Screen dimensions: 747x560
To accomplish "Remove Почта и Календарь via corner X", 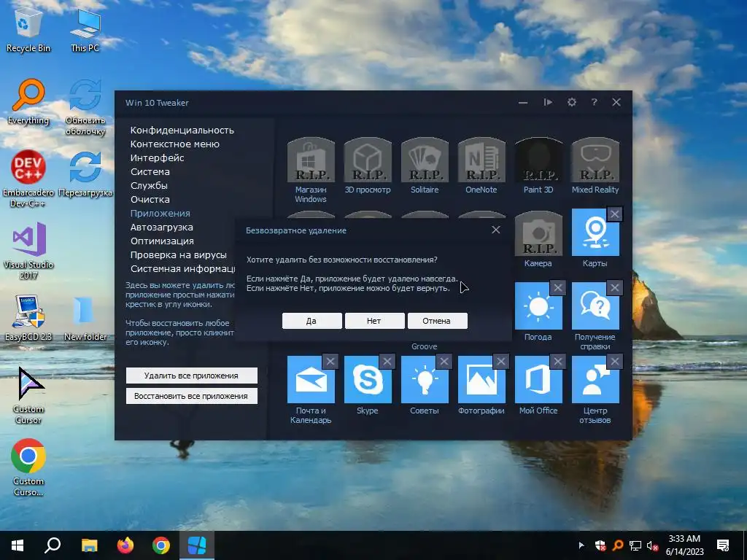I will 330,362.
